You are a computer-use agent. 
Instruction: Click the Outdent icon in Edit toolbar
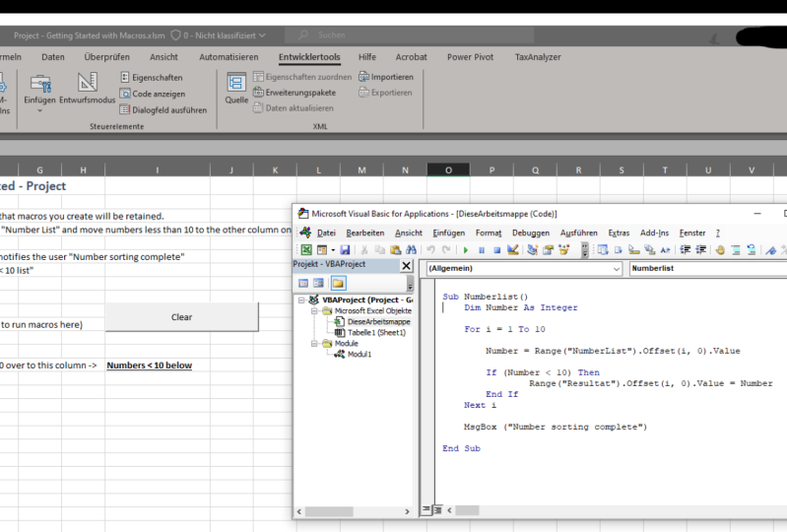tap(700, 249)
